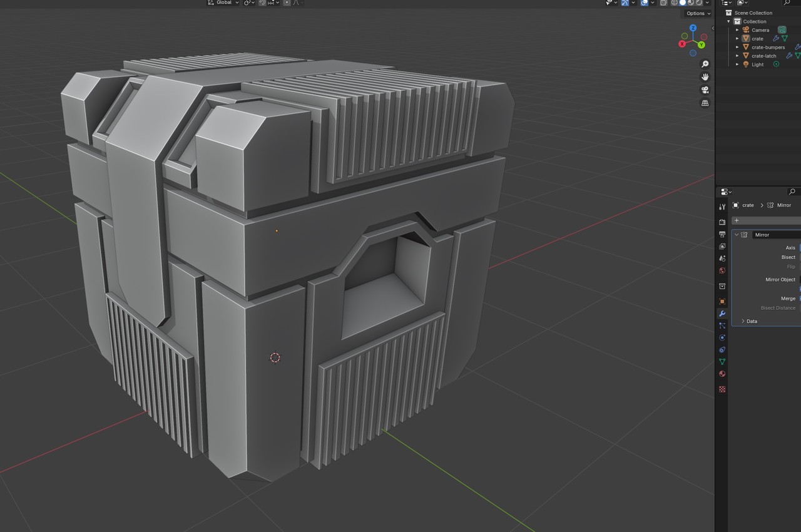Open the Tool properties tab
This screenshot has height=532, width=801.
tap(722, 207)
